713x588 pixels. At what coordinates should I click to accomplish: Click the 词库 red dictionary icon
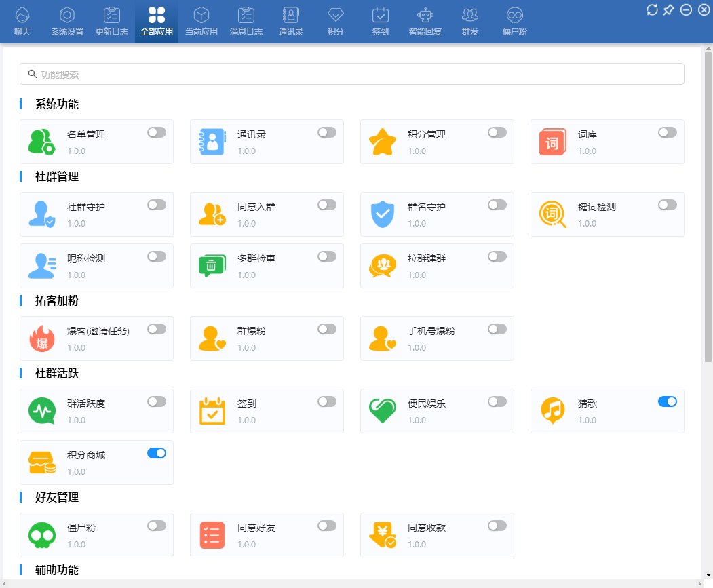point(552,142)
